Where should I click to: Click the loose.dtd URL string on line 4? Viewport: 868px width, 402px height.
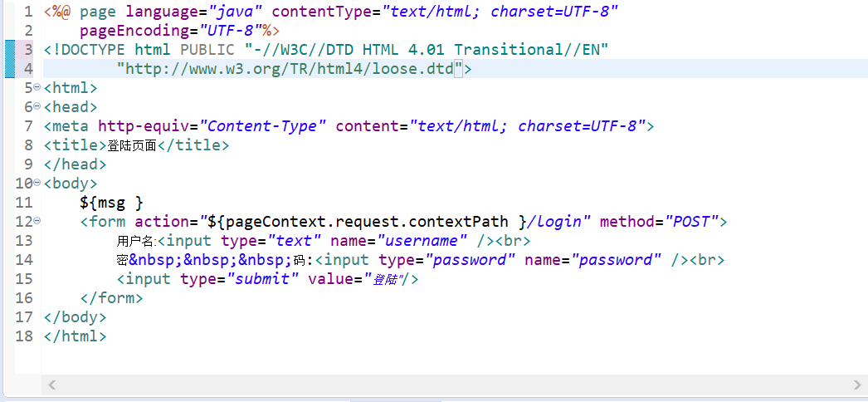(x=290, y=69)
